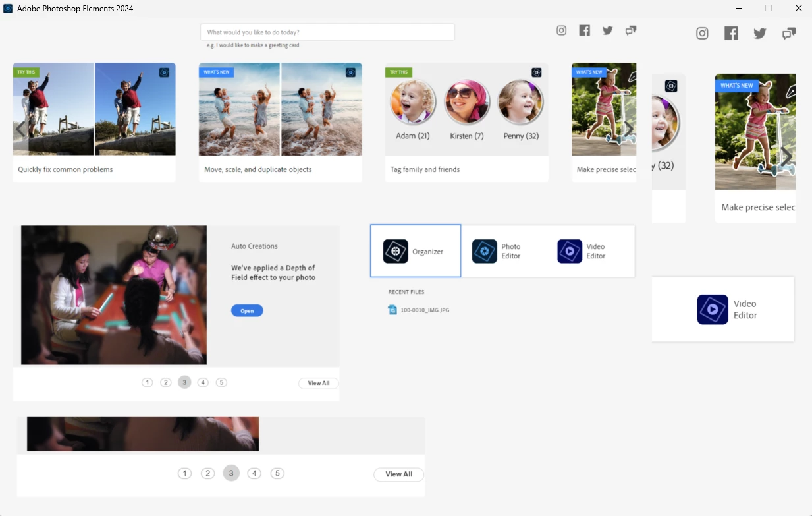Launch Photo Editor via its blue aperture icon
Image resolution: width=812 pixels, height=516 pixels.
485,251
